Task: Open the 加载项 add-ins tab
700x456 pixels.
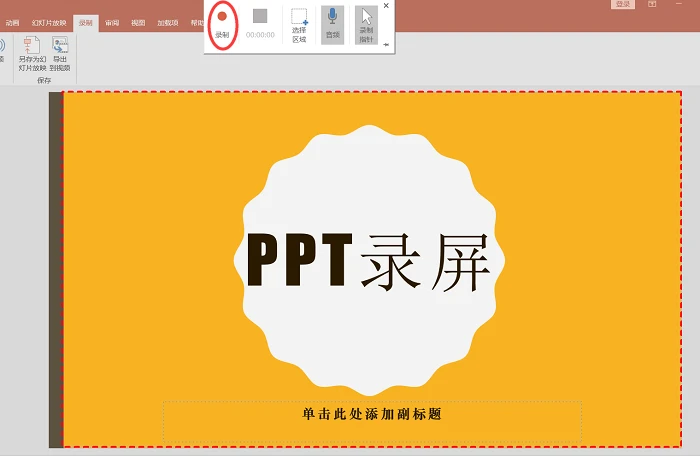Action: coord(168,23)
